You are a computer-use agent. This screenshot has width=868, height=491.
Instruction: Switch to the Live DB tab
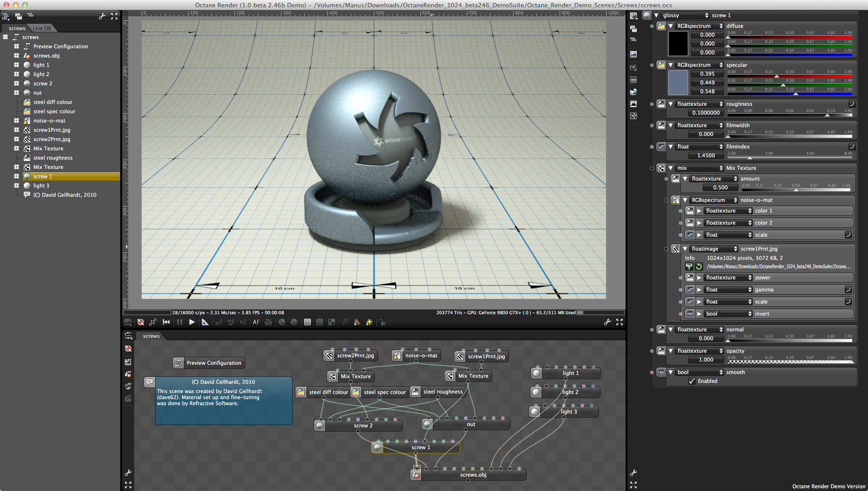(x=42, y=28)
